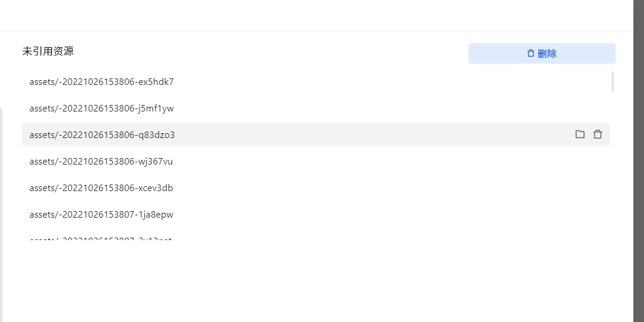644x322 pixels.
Task: Click the empty space left of the 删除 button
Action: (295, 52)
